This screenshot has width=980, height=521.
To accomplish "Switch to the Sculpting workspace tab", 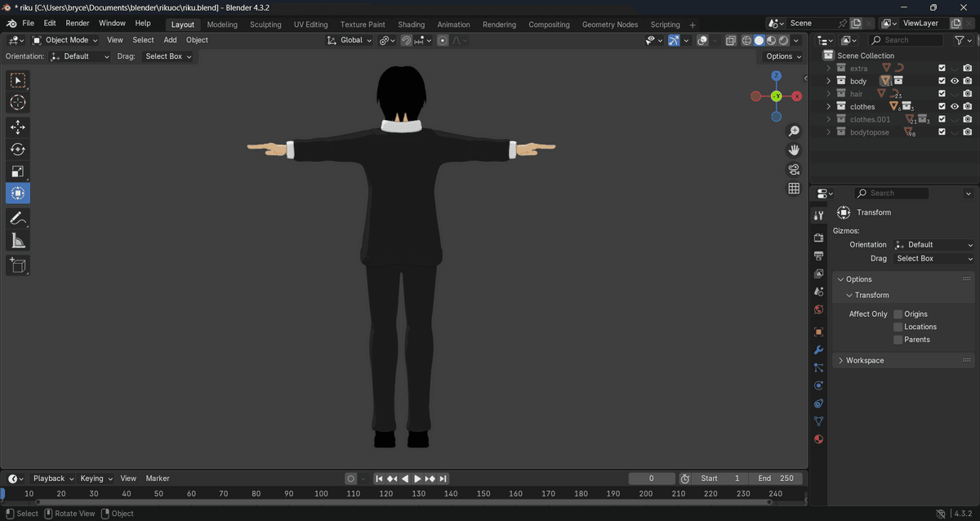I will click(x=265, y=24).
